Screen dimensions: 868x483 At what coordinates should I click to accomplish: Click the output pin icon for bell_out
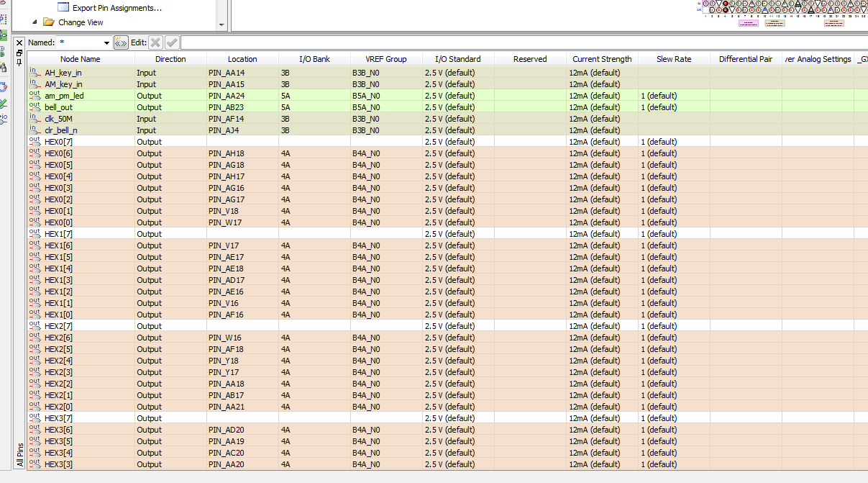pos(35,107)
